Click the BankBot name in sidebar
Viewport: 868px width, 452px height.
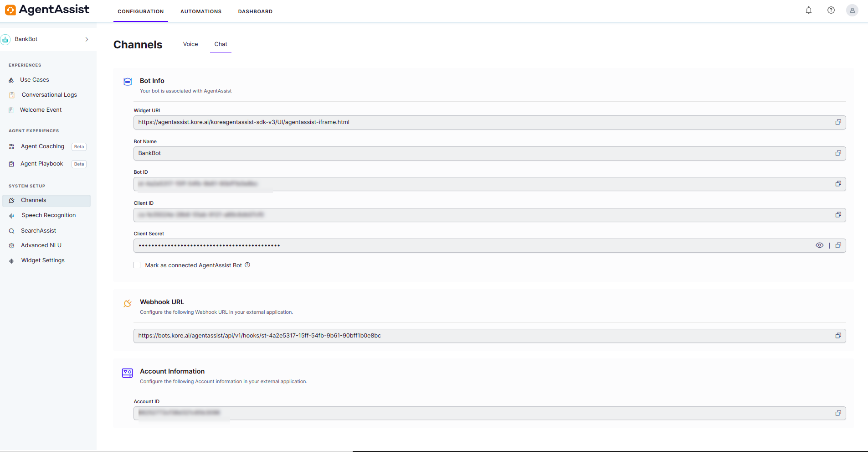26,39
